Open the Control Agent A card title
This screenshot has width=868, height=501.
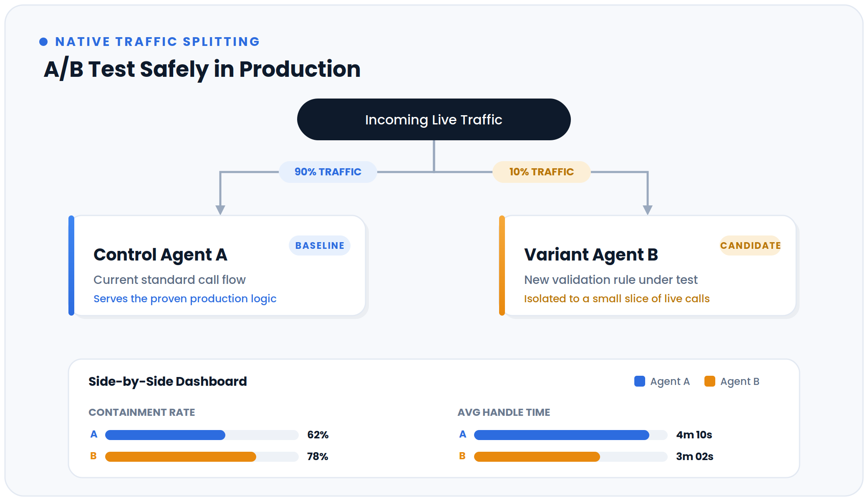[x=160, y=255]
